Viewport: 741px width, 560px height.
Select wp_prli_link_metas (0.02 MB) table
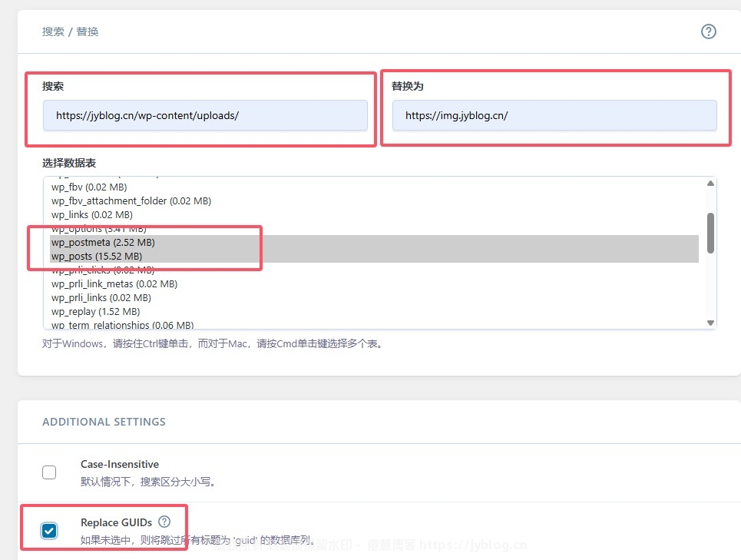tap(374, 284)
